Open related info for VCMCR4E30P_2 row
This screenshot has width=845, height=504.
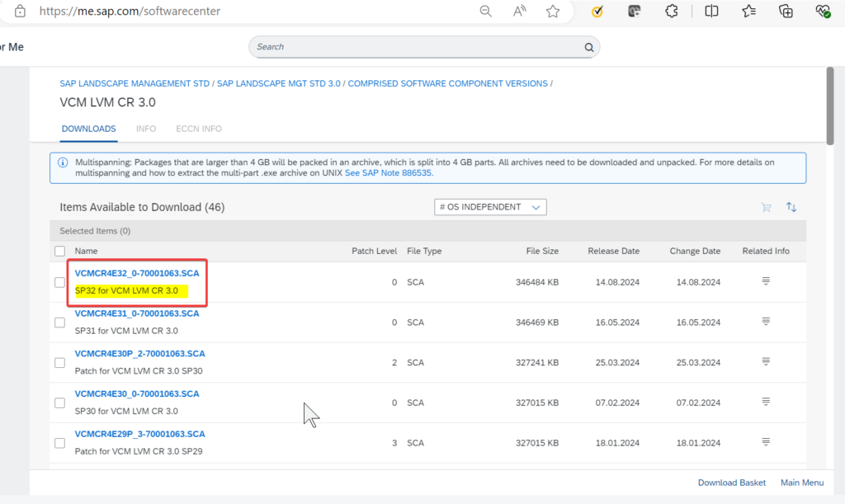click(x=766, y=361)
